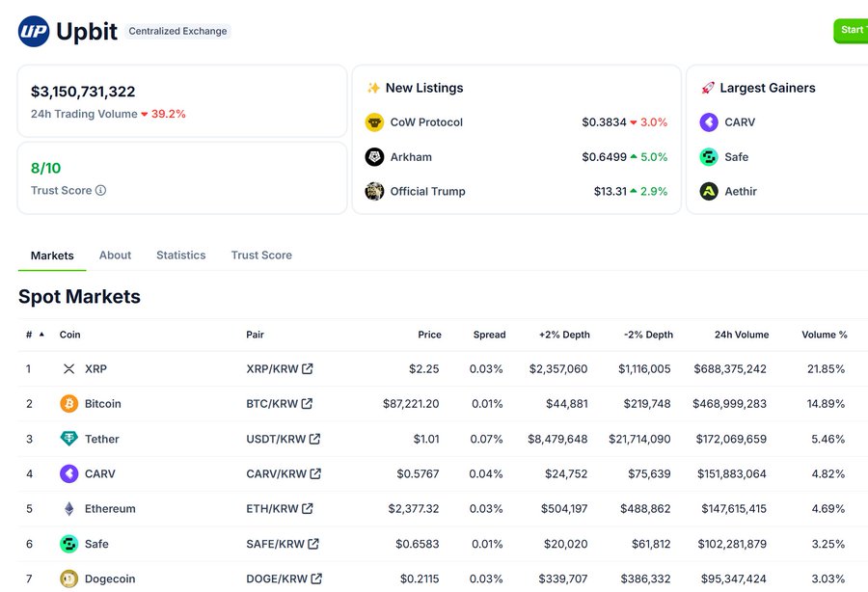
Task: Sort markets by 24h Volume header
Action: (741, 335)
